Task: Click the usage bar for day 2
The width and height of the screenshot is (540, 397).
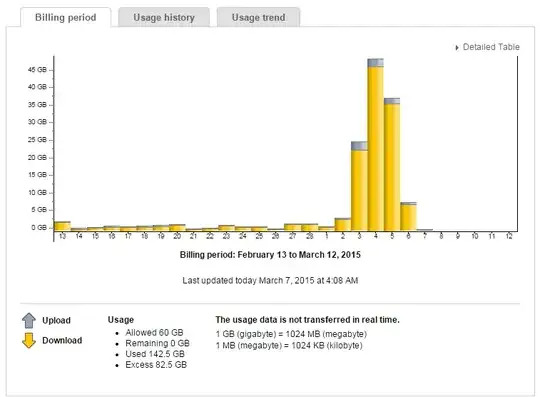Action: 343,224
